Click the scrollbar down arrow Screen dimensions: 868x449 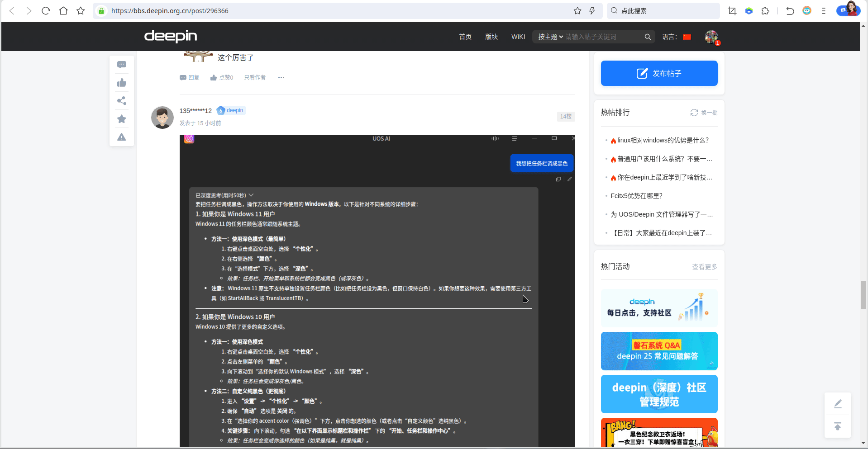[863, 443]
